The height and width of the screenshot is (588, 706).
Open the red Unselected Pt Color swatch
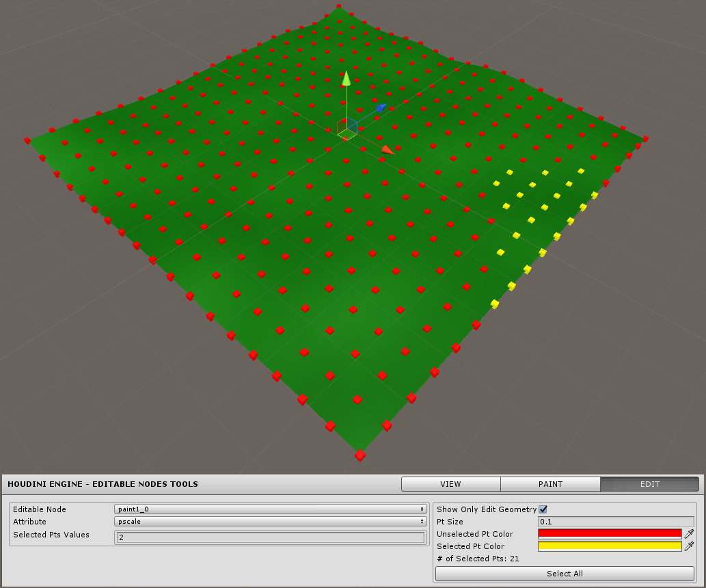(610, 534)
